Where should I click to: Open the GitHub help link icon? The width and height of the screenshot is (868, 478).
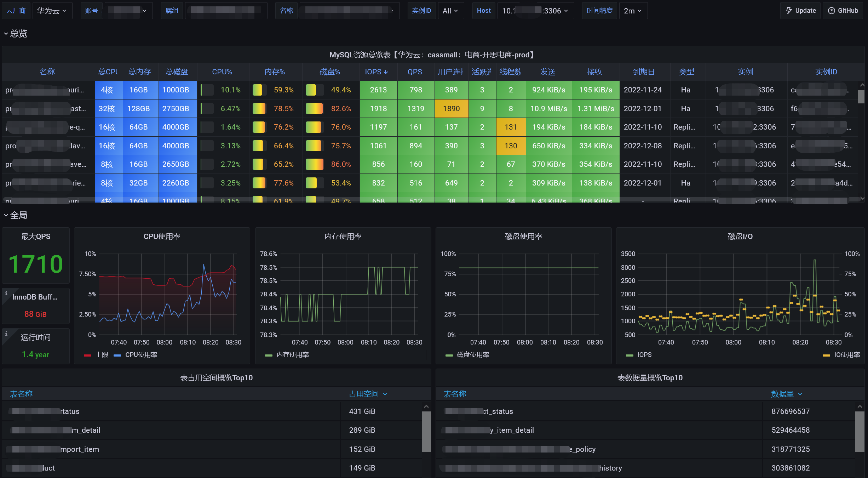[831, 11]
